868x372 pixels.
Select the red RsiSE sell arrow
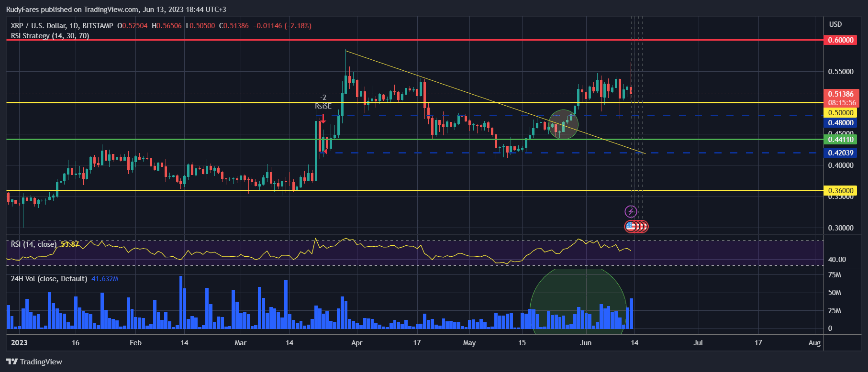(x=323, y=120)
